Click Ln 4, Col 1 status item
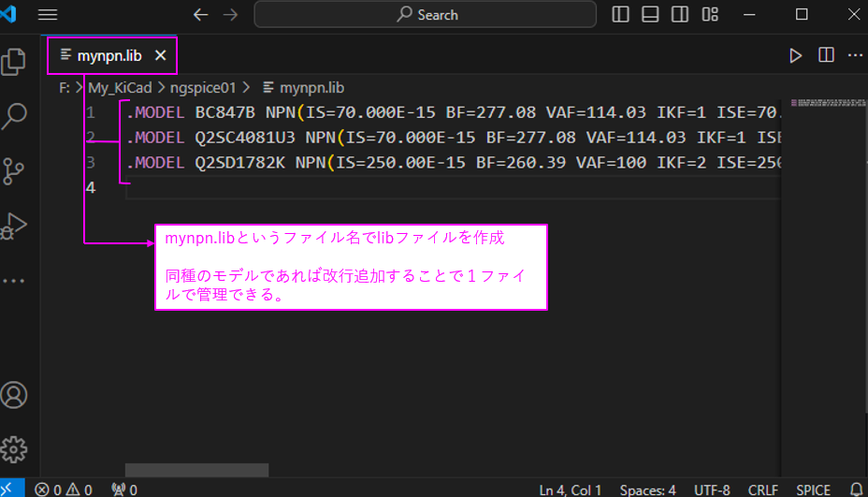This screenshot has height=497, width=868. click(571, 490)
